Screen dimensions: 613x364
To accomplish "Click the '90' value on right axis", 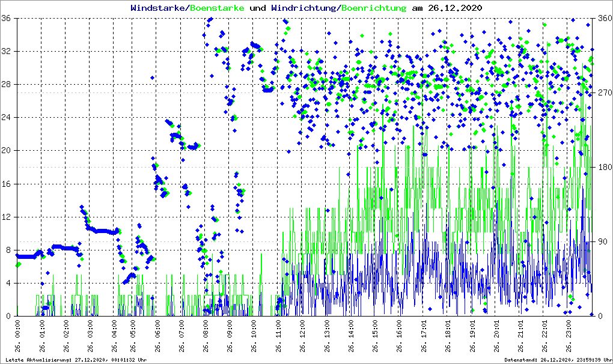I will tap(601, 241).
